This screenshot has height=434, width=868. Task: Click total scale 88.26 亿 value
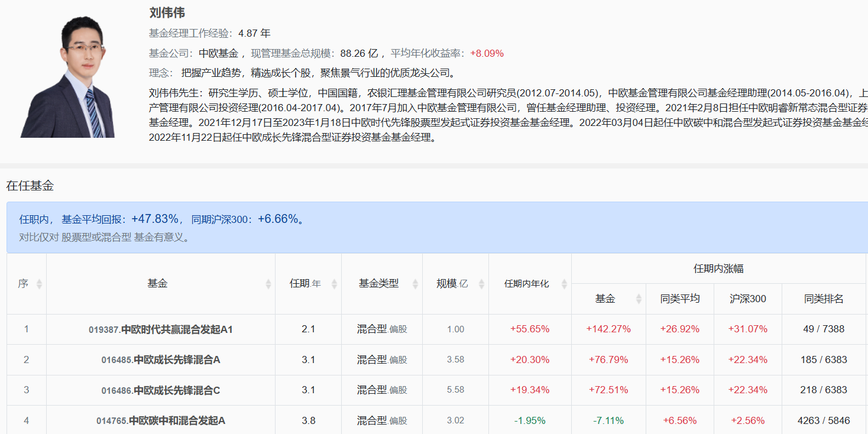(359, 53)
